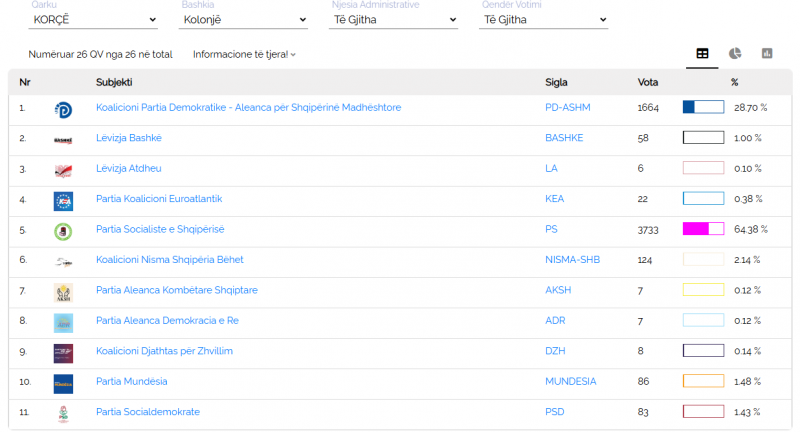Open Partia Aleanca Demokracia e Re link

167,320
